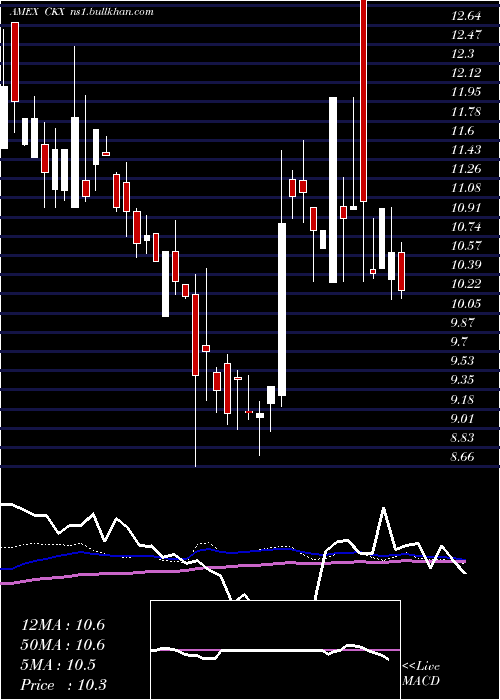
Task: Click the 9.01 price axis label
Action: pyautogui.click(x=464, y=419)
